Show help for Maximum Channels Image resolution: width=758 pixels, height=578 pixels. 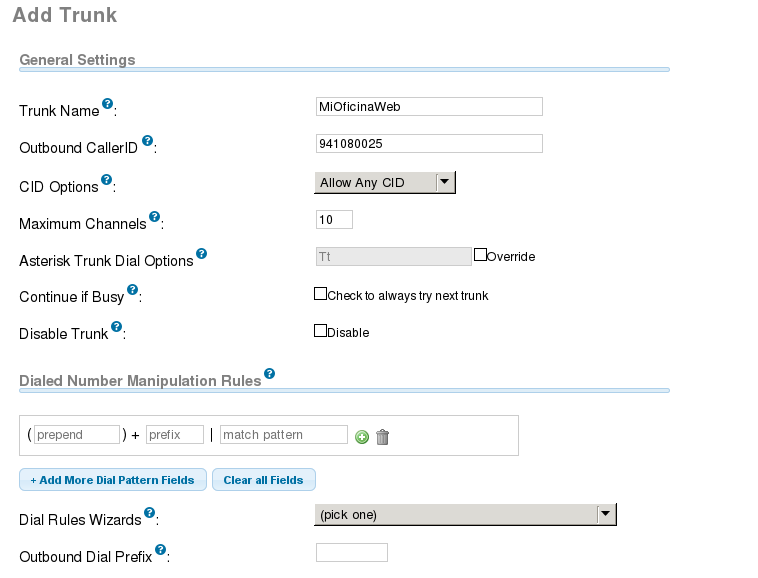[x=154, y=216]
